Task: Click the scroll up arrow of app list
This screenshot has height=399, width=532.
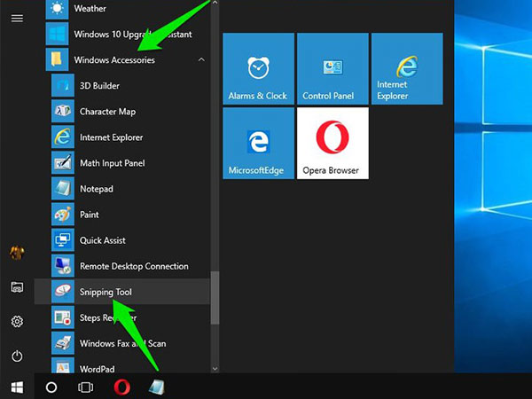Action: click(215, 3)
